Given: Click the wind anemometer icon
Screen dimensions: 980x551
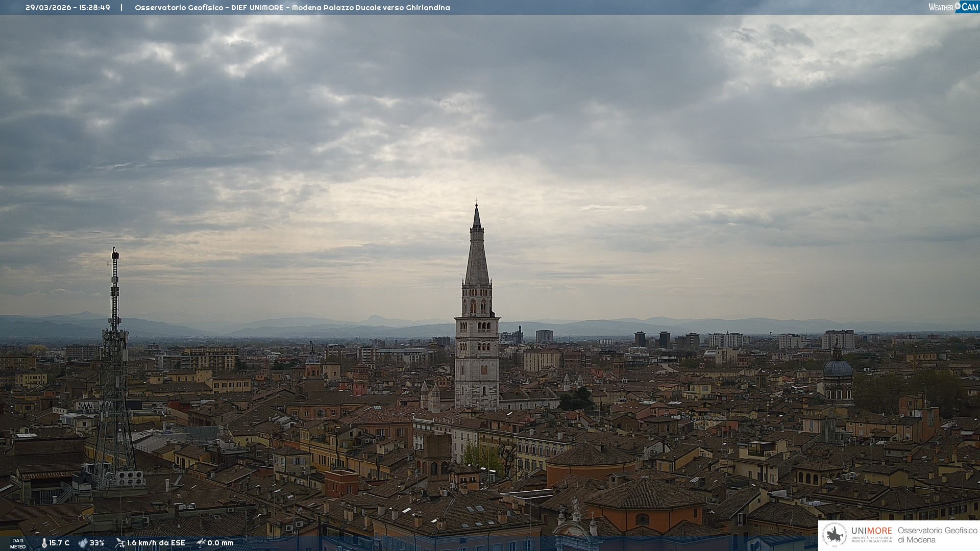Looking at the screenshot, I should click(120, 543).
